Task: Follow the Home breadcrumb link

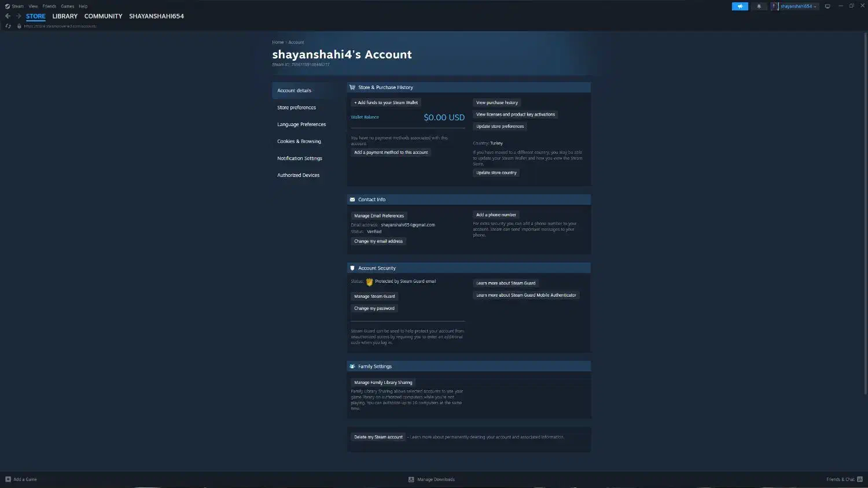Action: pos(278,42)
